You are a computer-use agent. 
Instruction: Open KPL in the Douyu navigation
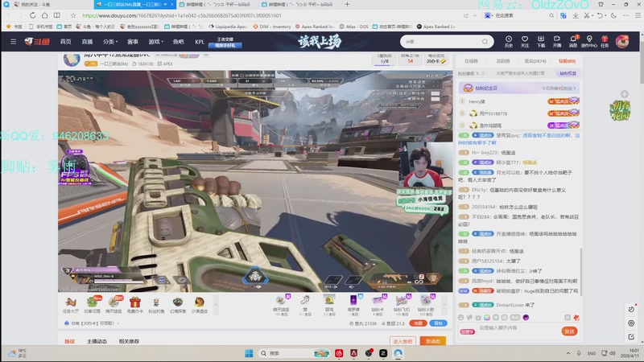tap(200, 42)
